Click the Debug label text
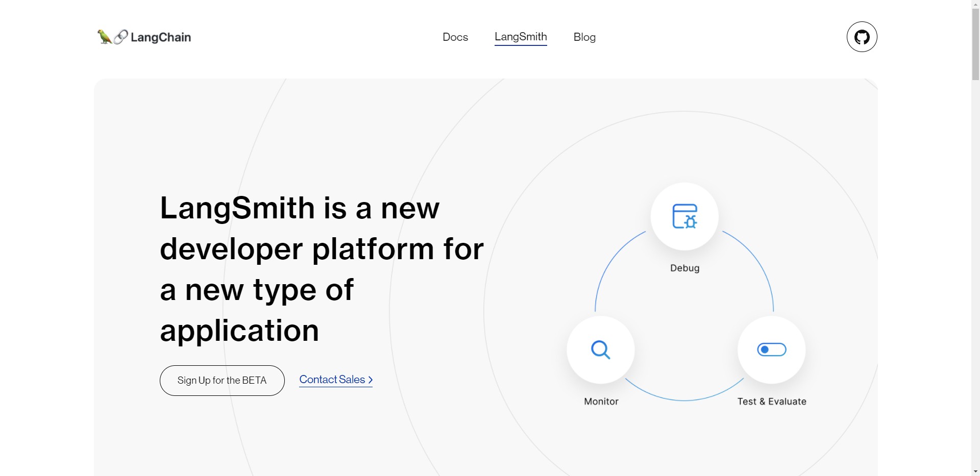980x476 pixels. point(685,268)
